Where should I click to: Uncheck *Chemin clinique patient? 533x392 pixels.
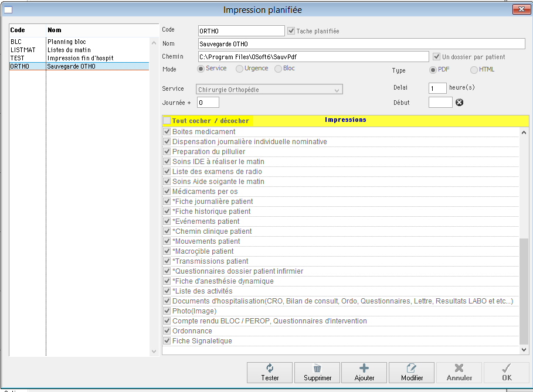point(167,231)
